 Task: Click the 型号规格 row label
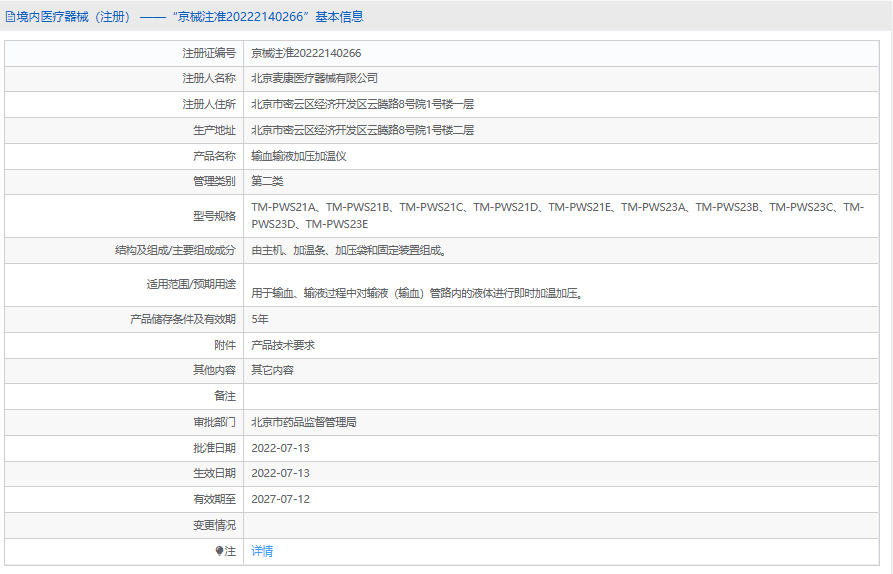click(214, 216)
